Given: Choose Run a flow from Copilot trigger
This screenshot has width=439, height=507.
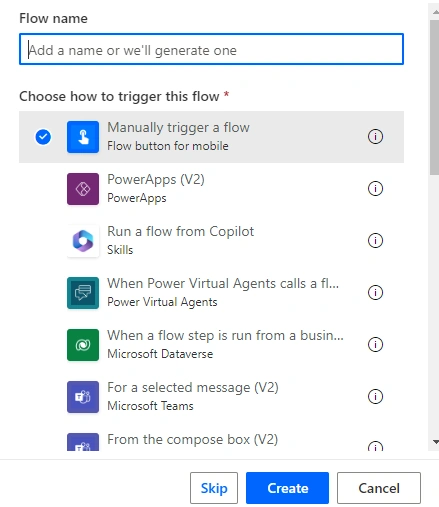Looking at the screenshot, I should click(x=211, y=241).
